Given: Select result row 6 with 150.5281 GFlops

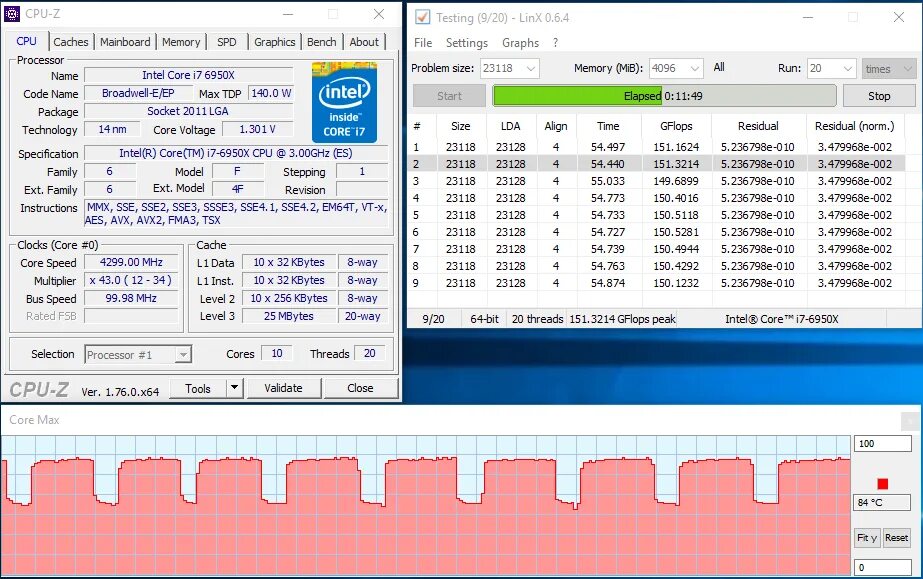Looking at the screenshot, I should click(x=657, y=232).
